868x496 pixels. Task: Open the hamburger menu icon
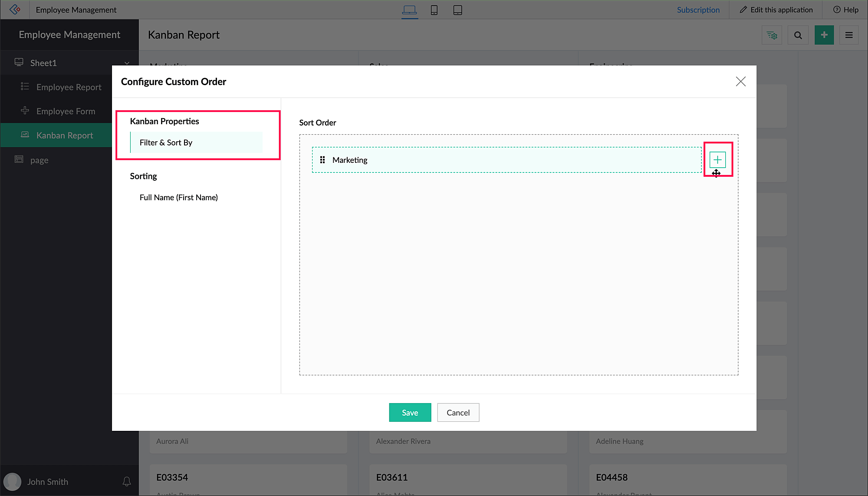(849, 35)
